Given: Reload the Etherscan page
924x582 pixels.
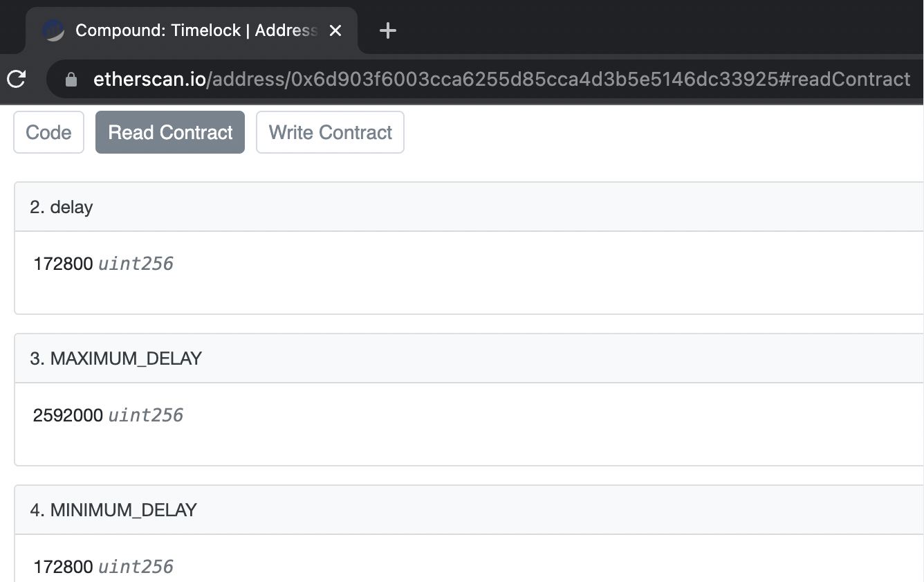Looking at the screenshot, I should (x=16, y=79).
